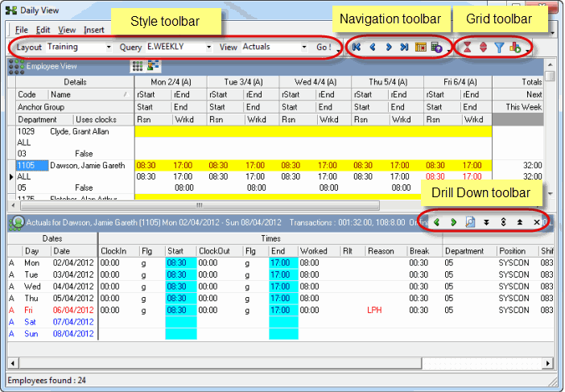This screenshot has height=392, width=565.
Task: Open the drill down search document icon
Action: [470, 222]
